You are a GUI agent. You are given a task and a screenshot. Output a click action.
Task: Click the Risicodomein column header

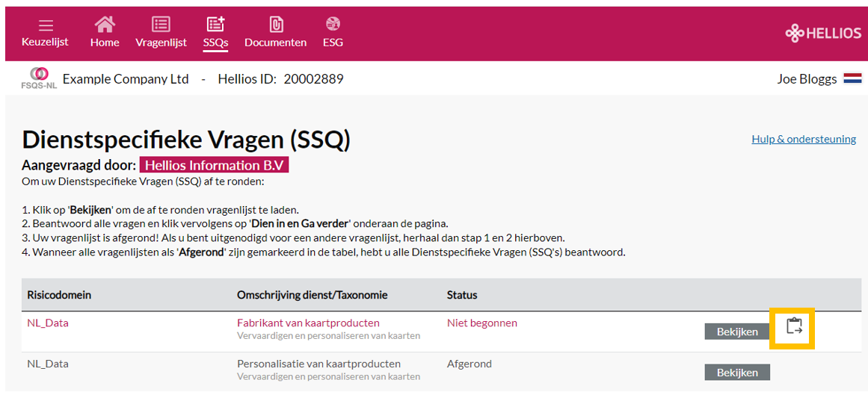click(x=59, y=295)
